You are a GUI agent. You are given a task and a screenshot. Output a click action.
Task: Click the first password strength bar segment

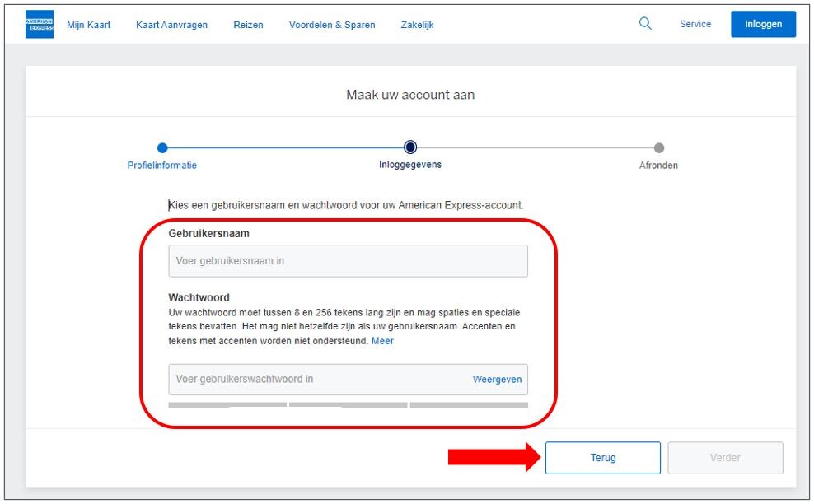click(227, 405)
